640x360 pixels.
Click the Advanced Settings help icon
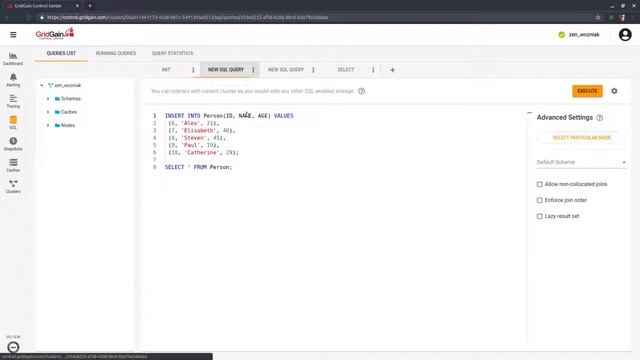point(599,118)
